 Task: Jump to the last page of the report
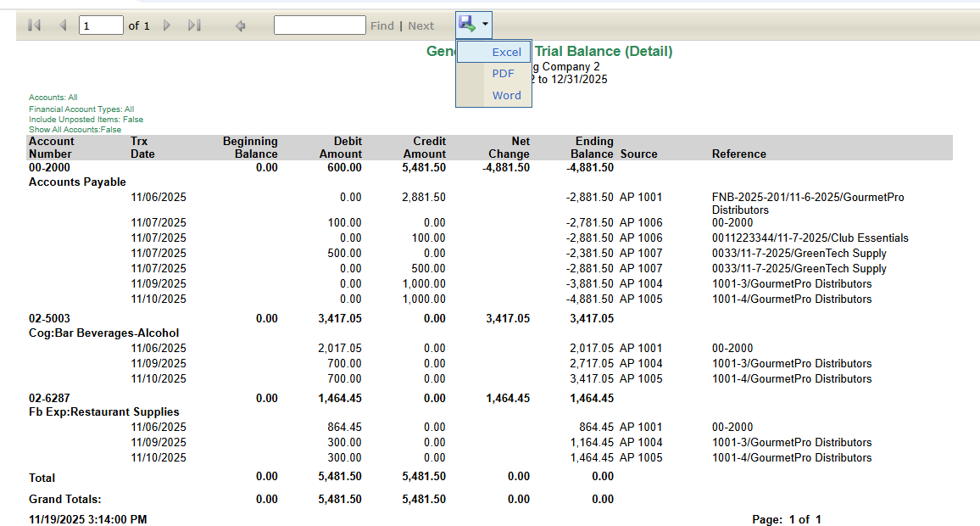[x=194, y=25]
